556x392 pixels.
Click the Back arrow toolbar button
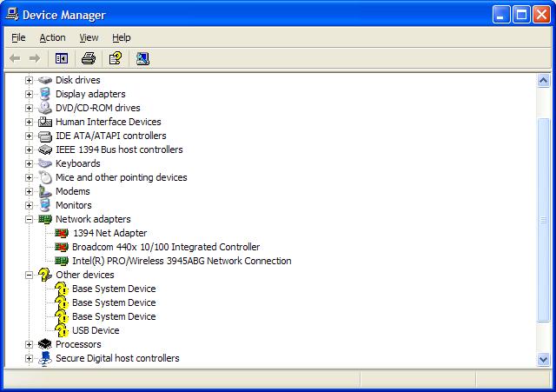pos(15,58)
